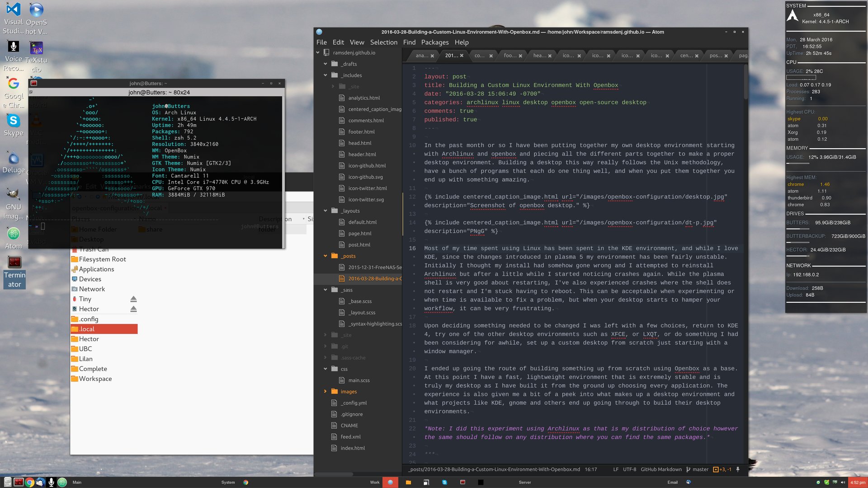Click the Workspace folder in file manager
This screenshot has width=868, height=488.
click(x=95, y=378)
